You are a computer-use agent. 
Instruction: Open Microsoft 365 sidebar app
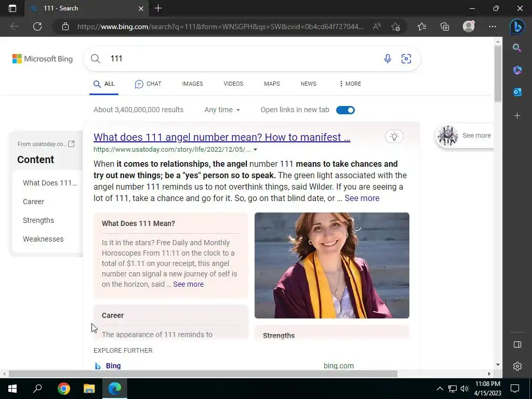[x=517, y=70]
